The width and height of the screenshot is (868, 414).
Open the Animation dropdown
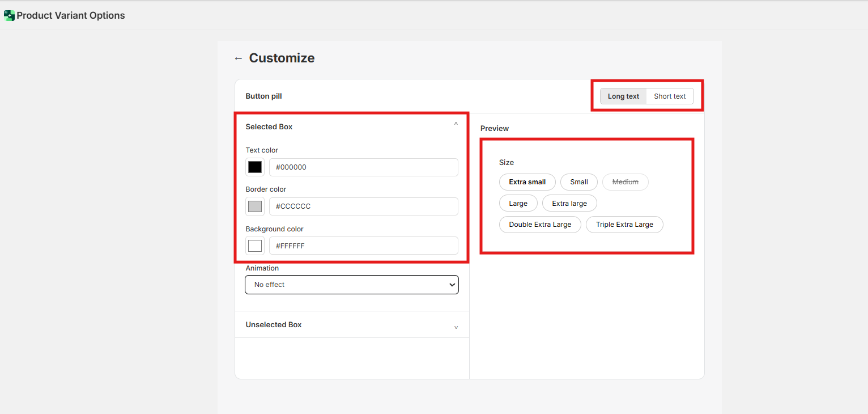[x=351, y=285]
